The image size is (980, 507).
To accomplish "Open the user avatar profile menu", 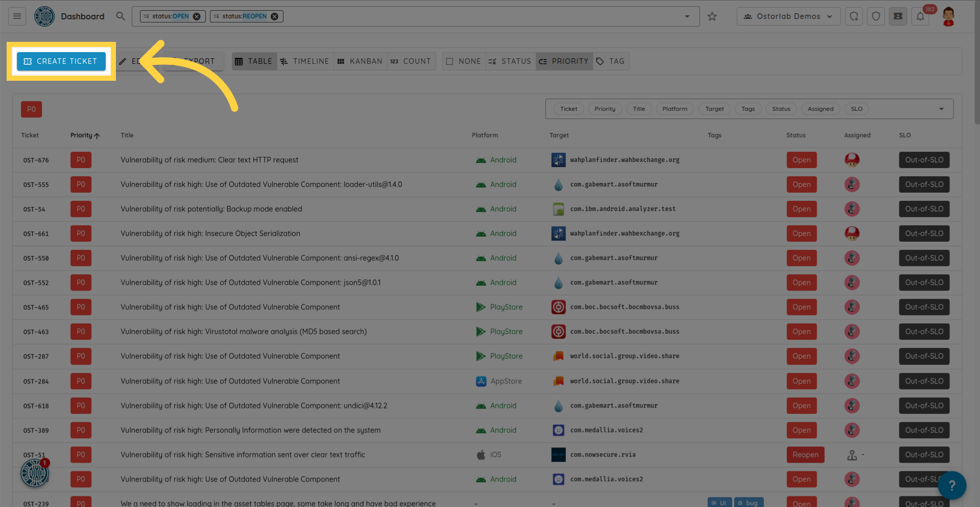I will [948, 16].
